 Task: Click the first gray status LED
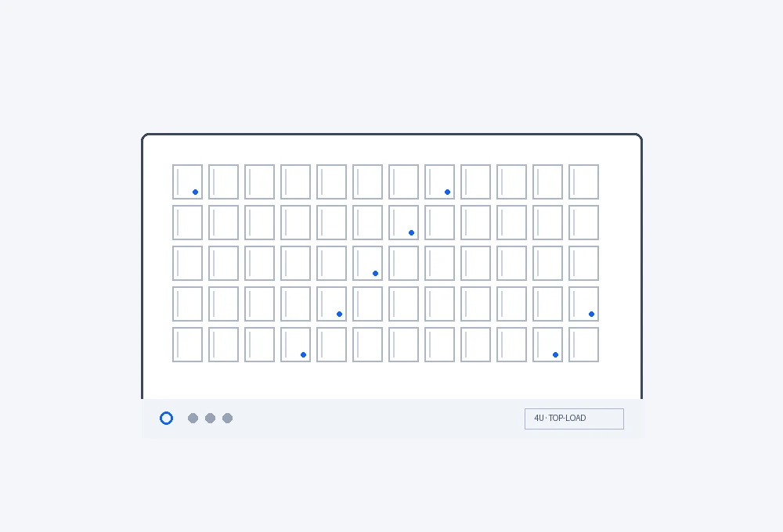coord(193,419)
